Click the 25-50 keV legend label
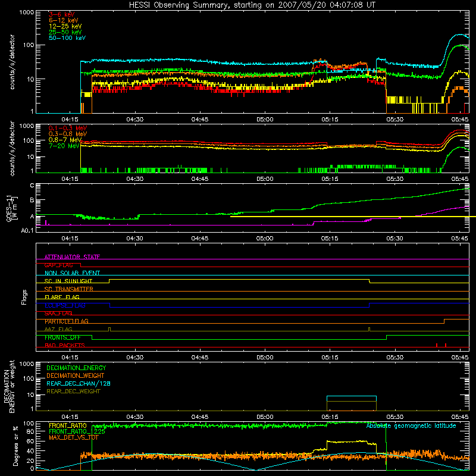The image size is (476, 476). [x=65, y=32]
